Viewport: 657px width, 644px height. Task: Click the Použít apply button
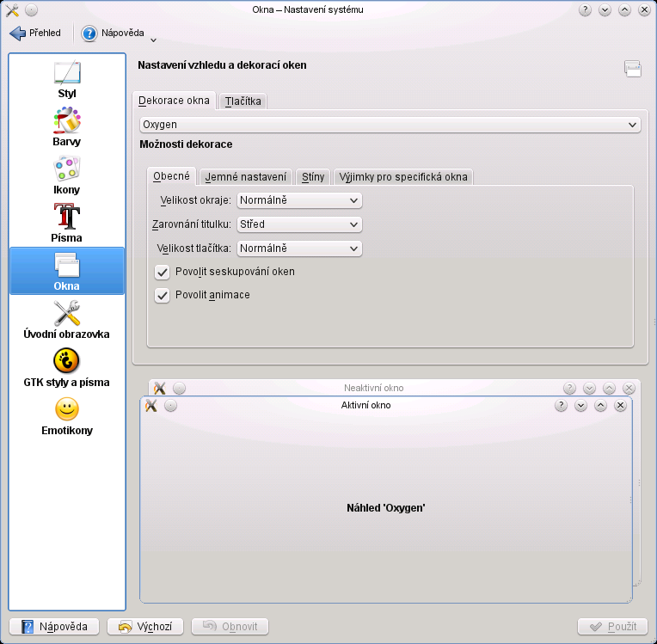point(613,627)
